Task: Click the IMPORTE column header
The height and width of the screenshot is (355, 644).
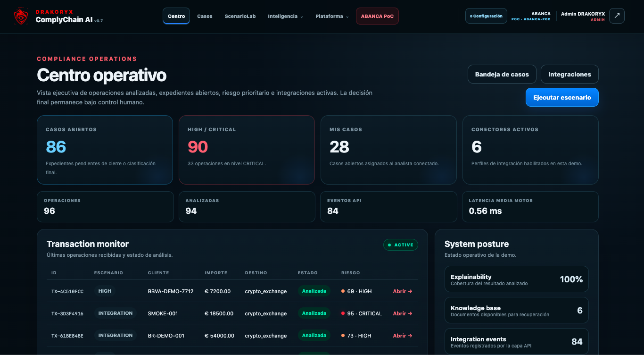Action: 216,273
